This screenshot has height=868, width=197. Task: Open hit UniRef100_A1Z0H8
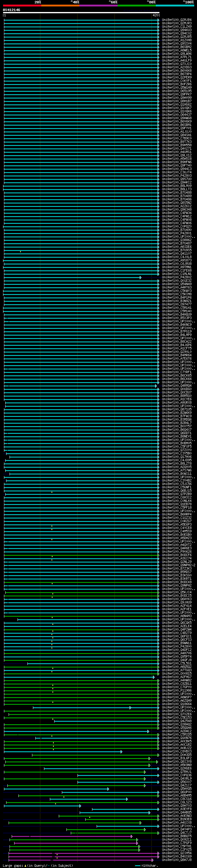coord(177,40)
